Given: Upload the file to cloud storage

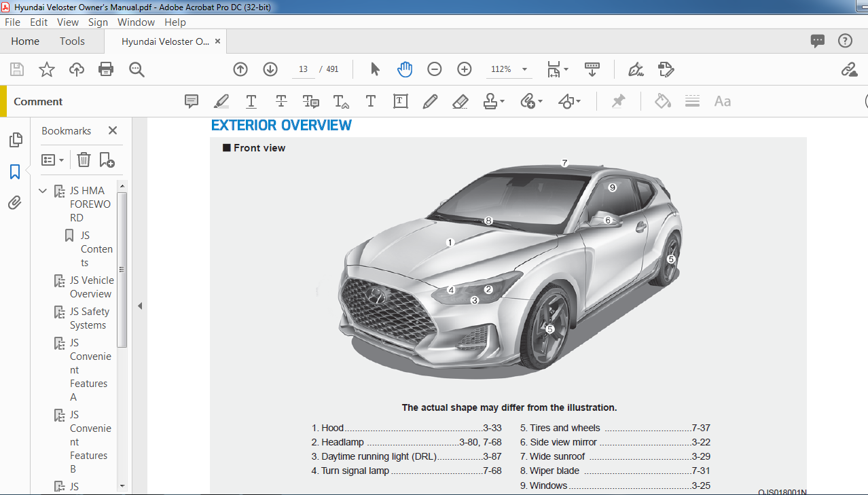Looking at the screenshot, I should (x=77, y=69).
